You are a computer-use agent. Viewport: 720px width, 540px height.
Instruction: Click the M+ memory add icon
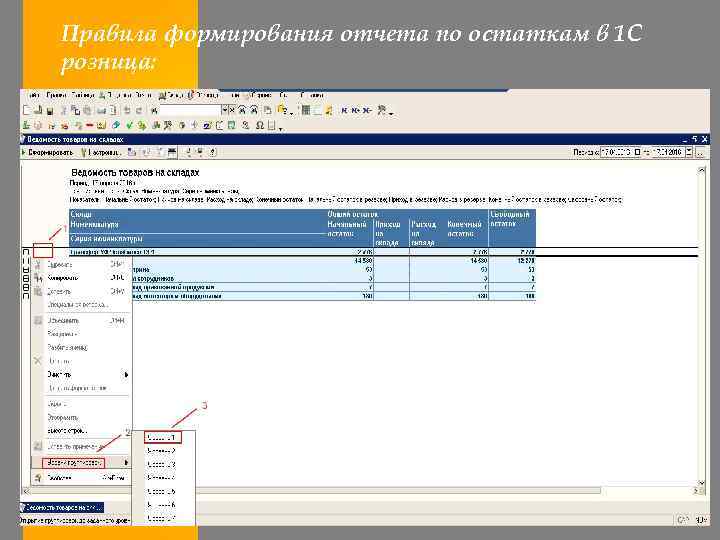(x=355, y=110)
